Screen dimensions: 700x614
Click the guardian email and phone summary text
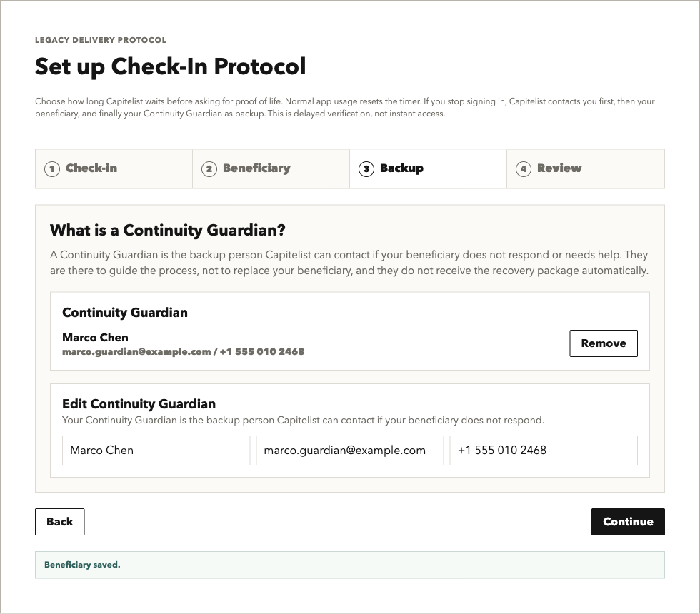click(183, 351)
